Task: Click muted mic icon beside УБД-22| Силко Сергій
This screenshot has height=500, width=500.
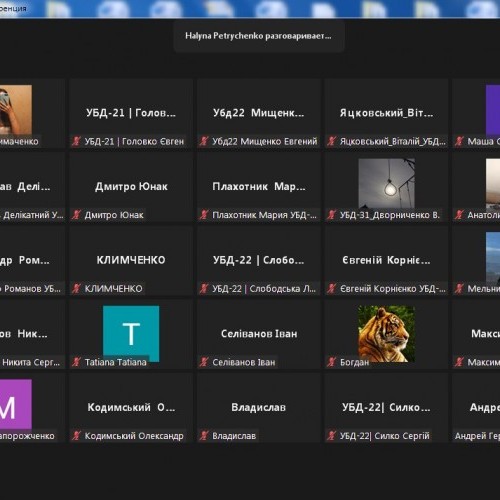Action: click(x=332, y=436)
